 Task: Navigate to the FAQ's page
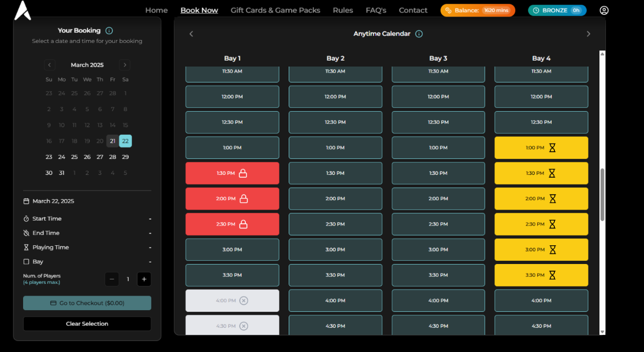click(376, 10)
